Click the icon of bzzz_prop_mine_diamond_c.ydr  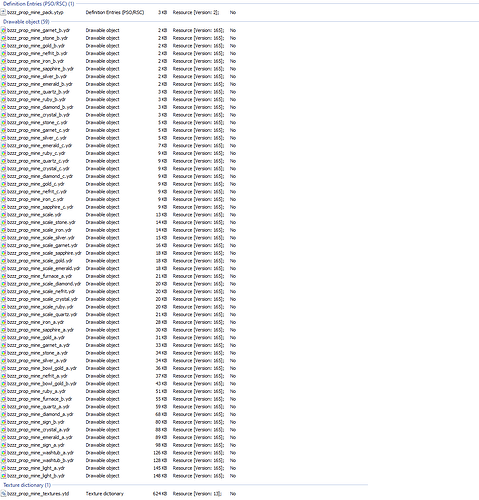(x=3, y=176)
